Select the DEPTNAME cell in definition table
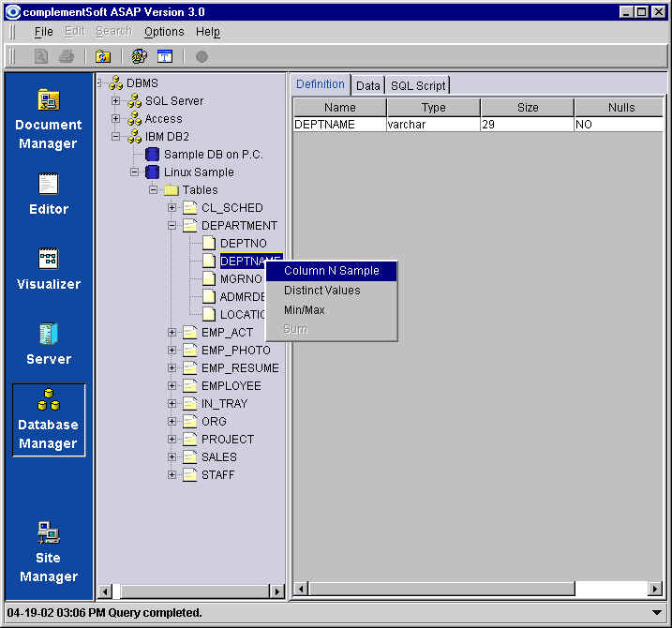The height and width of the screenshot is (628, 672). pyautogui.click(x=340, y=125)
